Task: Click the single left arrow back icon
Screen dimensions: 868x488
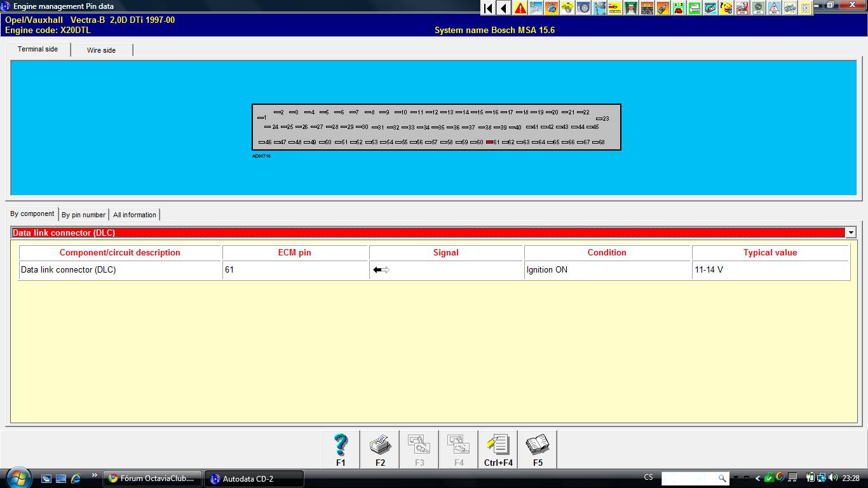Action: click(504, 8)
